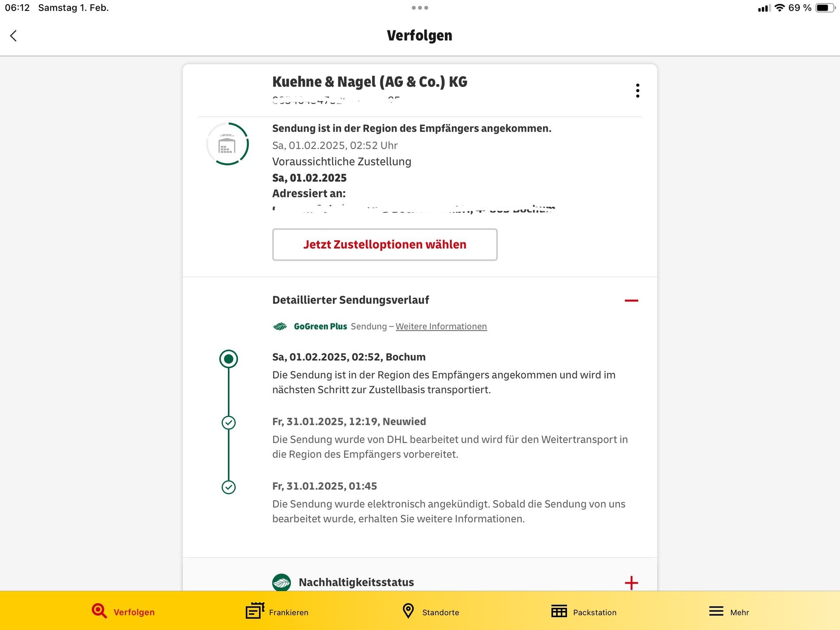Tap the Neuwied checkmark timeline marker

[x=228, y=423]
